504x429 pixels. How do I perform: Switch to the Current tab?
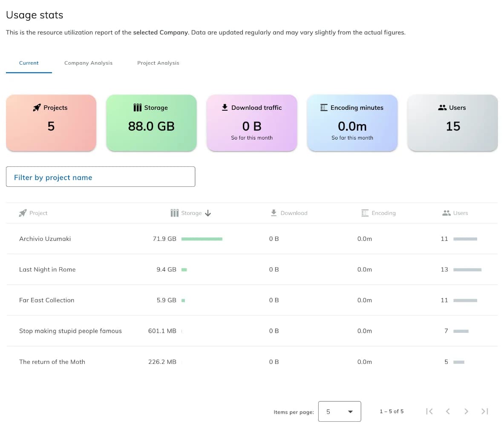29,63
